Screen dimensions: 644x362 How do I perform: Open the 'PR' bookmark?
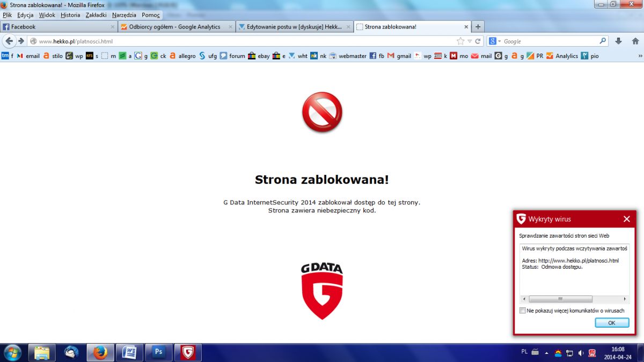click(535, 56)
